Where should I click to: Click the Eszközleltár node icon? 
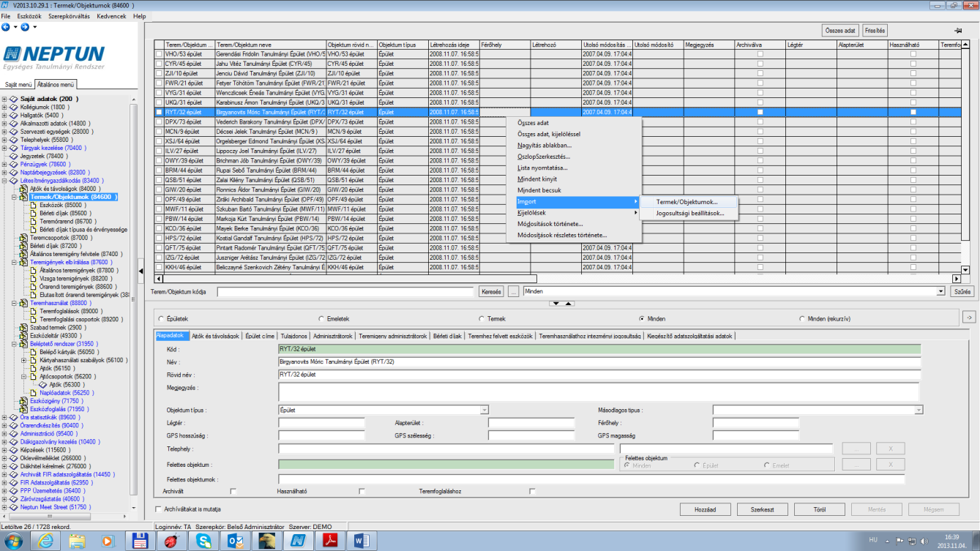point(25,335)
